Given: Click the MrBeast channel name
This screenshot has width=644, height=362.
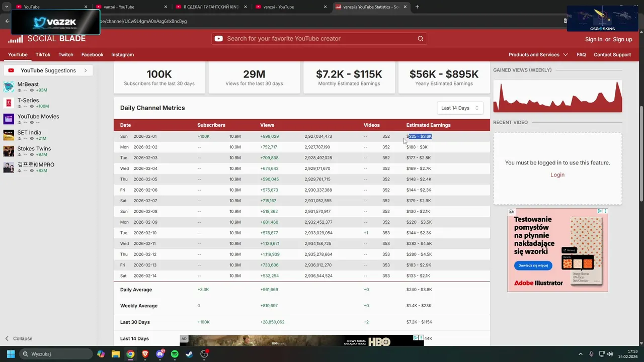Looking at the screenshot, I should pyautogui.click(x=28, y=84).
